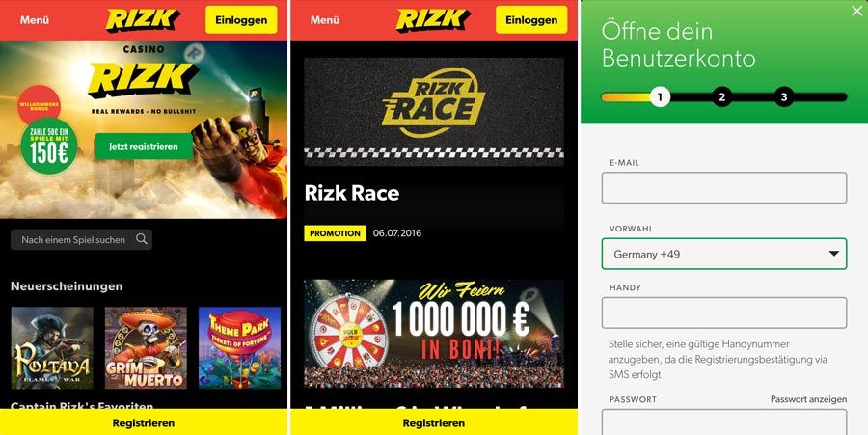This screenshot has width=868, height=435.
Task: Click the search magnifier icon
Action: (142, 239)
